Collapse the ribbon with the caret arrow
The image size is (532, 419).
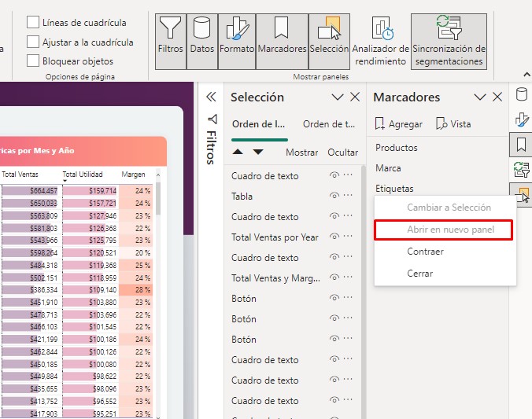[x=526, y=75]
